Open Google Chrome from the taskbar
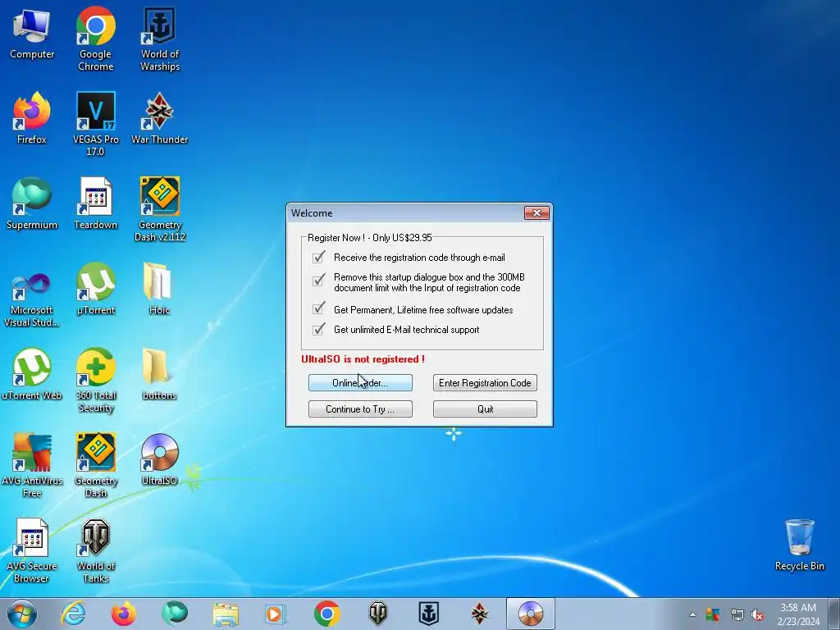Image resolution: width=840 pixels, height=630 pixels. [326, 614]
